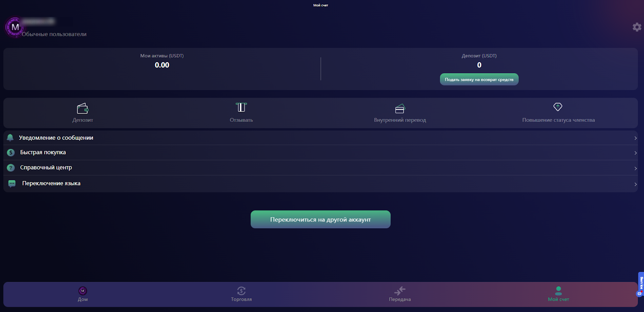
Task: Go to the Дом tab
Action: point(83,294)
